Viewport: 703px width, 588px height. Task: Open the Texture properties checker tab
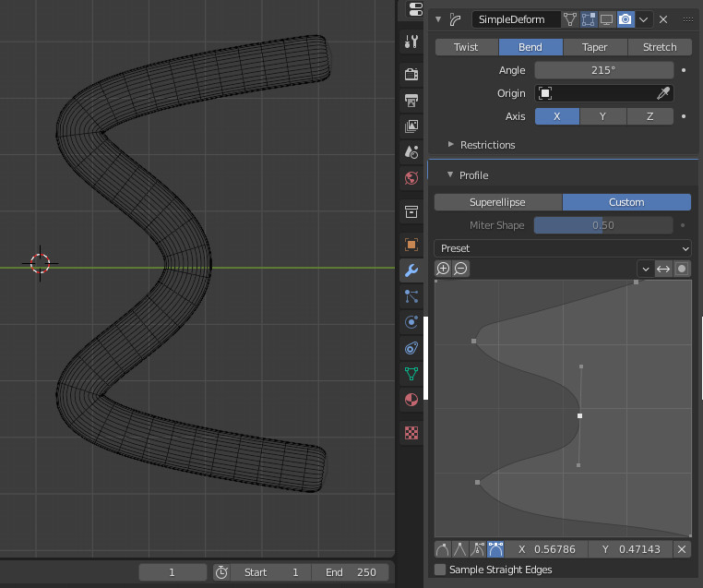(x=411, y=433)
